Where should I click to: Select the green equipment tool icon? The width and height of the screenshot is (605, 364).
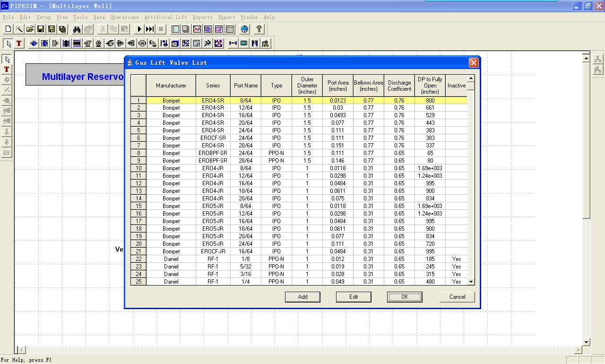coord(244,43)
